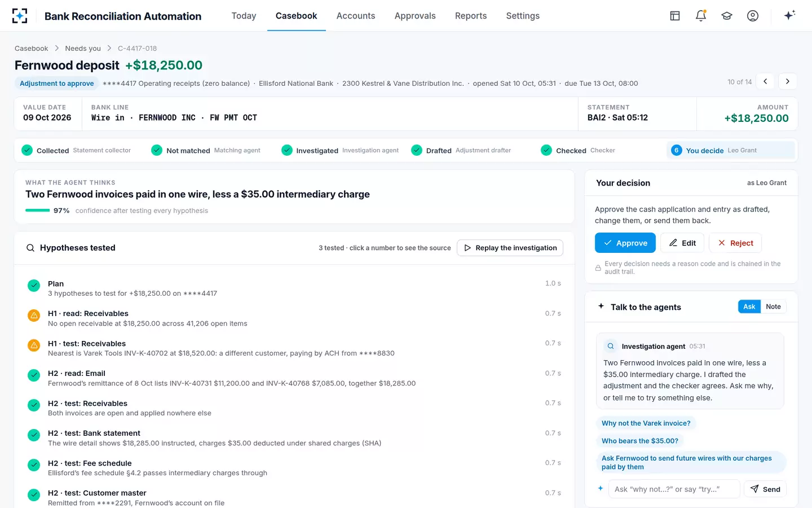Select suggestion about future wires charges
This screenshot has height=508, width=812.
point(691,462)
